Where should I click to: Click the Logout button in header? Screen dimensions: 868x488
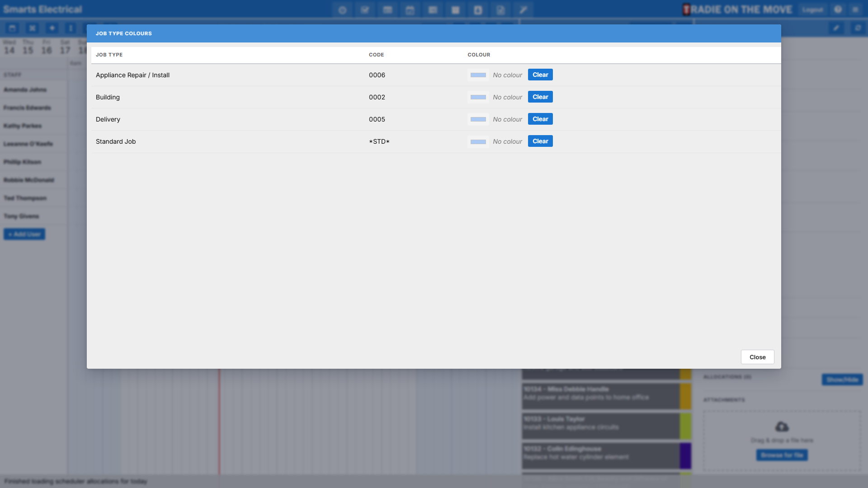click(812, 9)
